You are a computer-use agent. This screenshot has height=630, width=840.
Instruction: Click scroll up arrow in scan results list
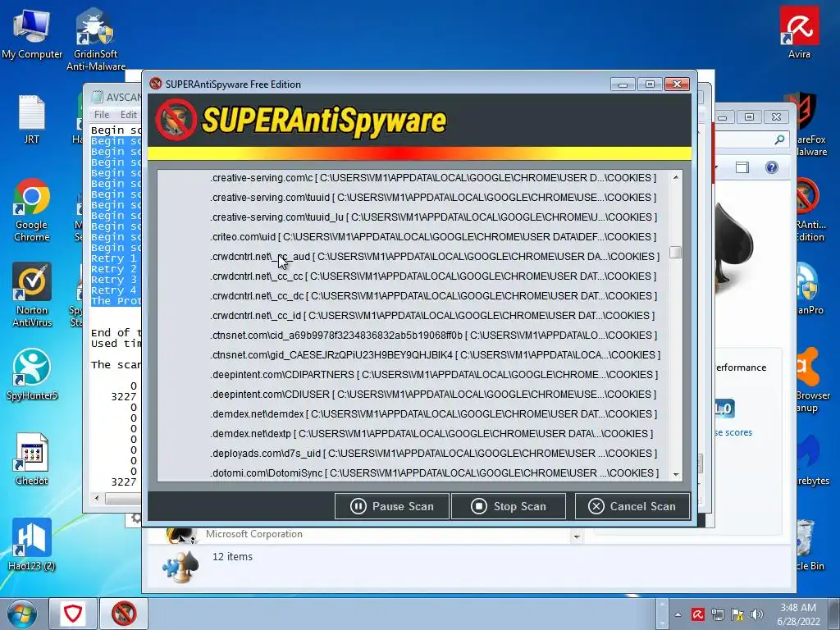click(676, 177)
